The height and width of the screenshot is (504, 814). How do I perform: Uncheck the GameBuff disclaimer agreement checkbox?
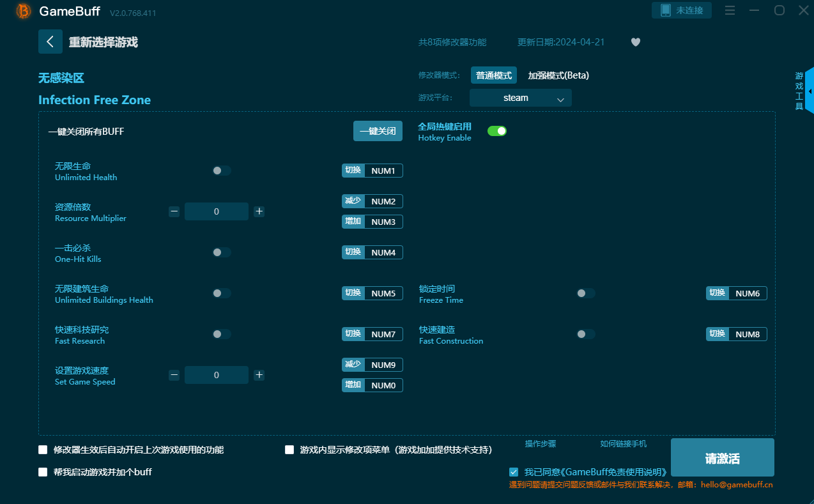coord(514,472)
